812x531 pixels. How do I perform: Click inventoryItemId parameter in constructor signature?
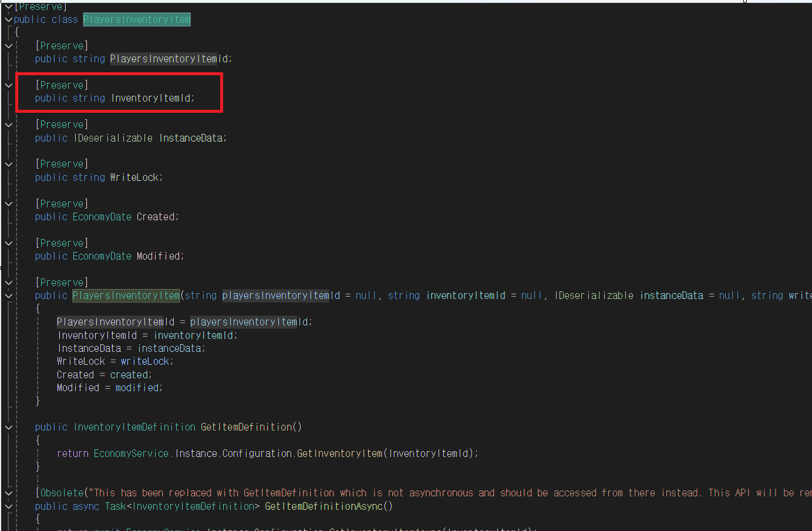coord(466,295)
